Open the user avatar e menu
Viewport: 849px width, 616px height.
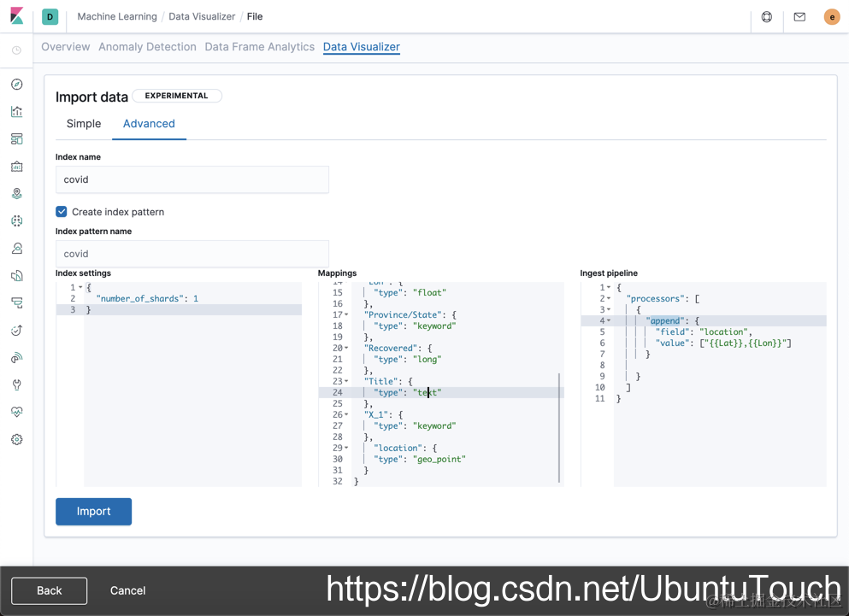(832, 17)
